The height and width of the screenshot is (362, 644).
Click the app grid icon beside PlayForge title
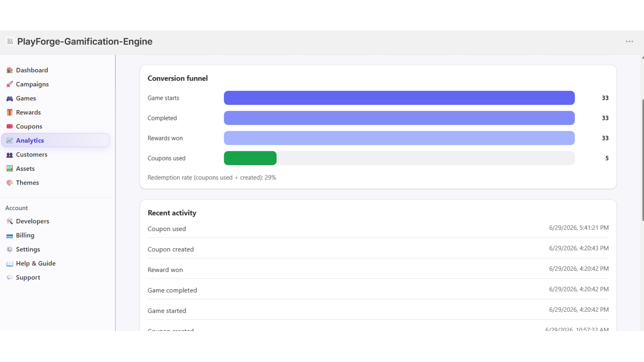pos(10,41)
